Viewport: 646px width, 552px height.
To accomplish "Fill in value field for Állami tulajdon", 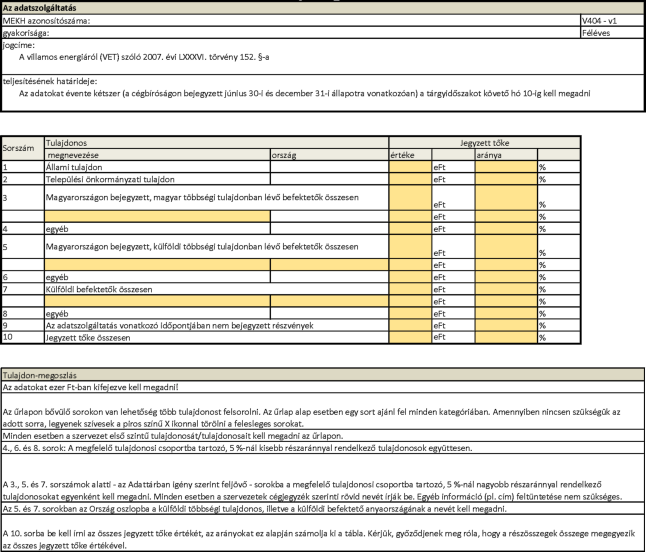I will click(410, 167).
